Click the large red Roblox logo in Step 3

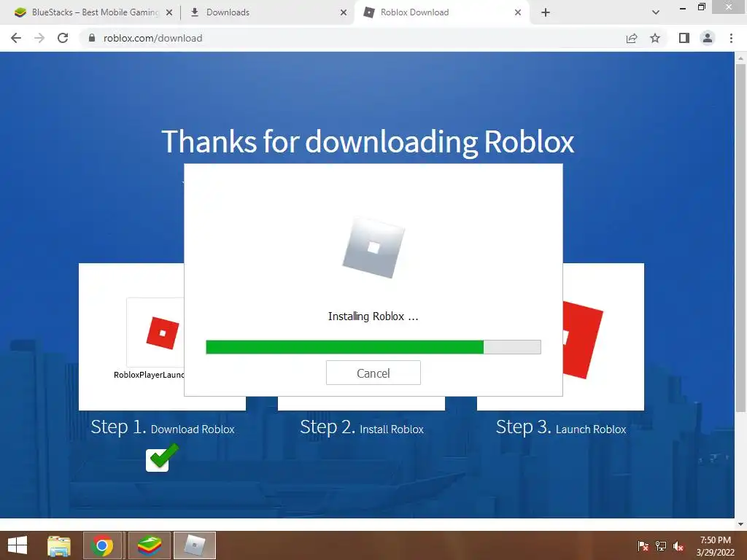click(583, 340)
